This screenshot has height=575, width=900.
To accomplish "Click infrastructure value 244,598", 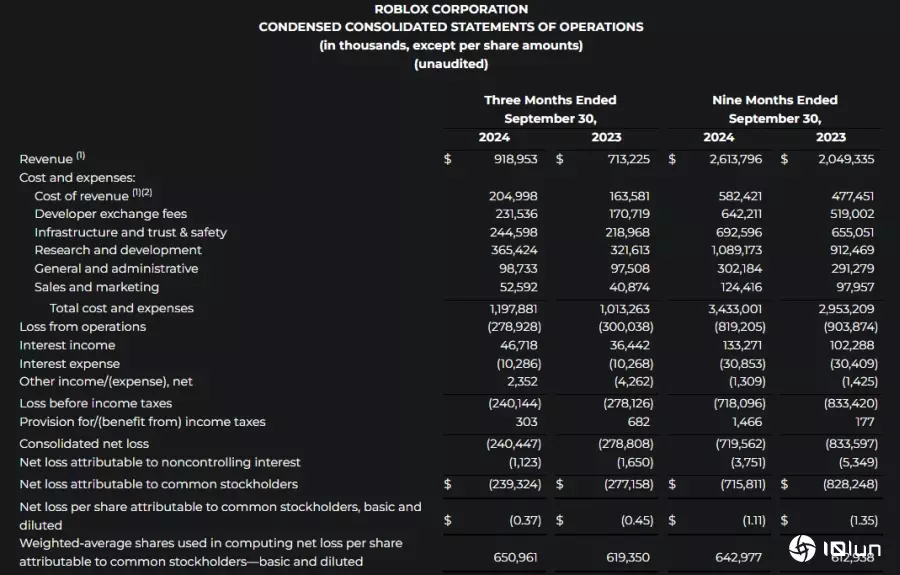I will tap(514, 232).
